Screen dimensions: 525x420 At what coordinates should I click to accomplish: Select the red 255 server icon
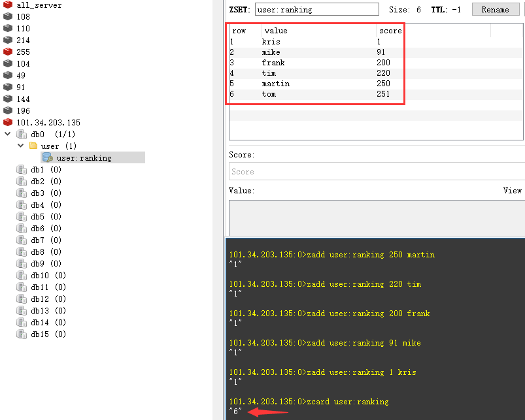[8, 52]
